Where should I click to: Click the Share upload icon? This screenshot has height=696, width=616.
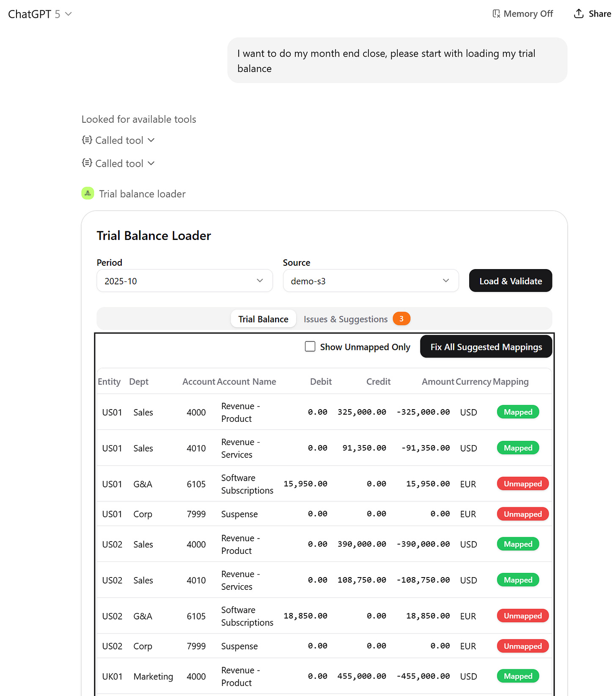coord(578,14)
